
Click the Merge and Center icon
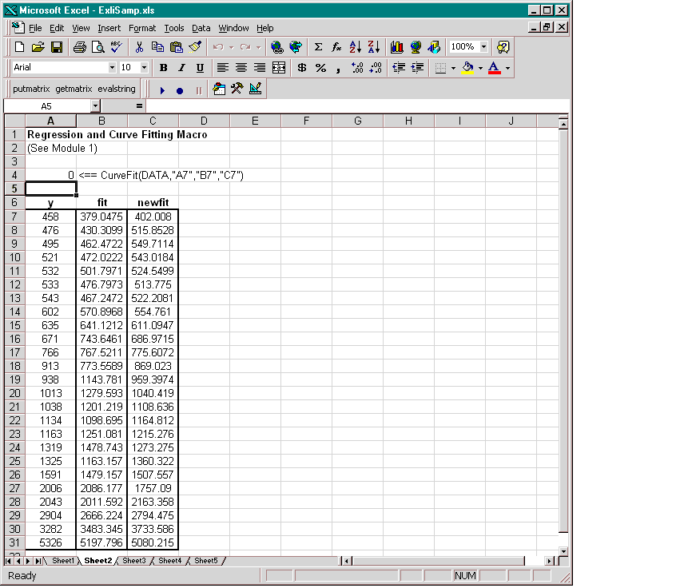[279, 68]
